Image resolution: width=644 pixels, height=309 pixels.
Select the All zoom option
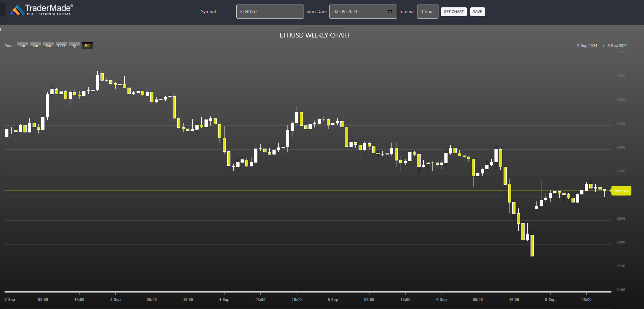coord(87,46)
